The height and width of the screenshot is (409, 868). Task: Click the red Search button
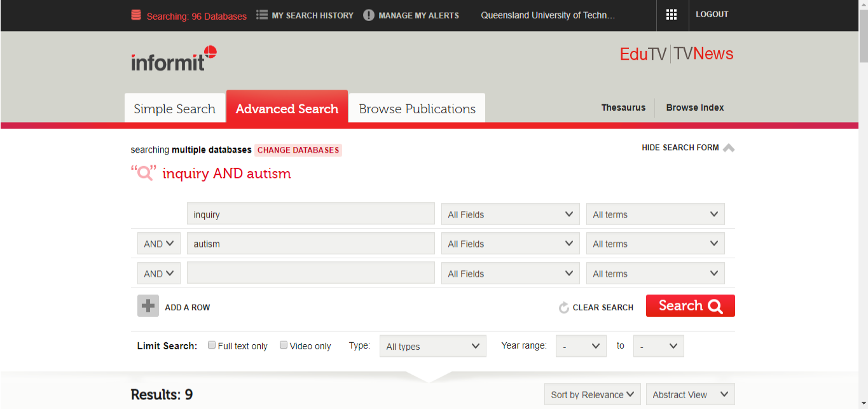[691, 306]
